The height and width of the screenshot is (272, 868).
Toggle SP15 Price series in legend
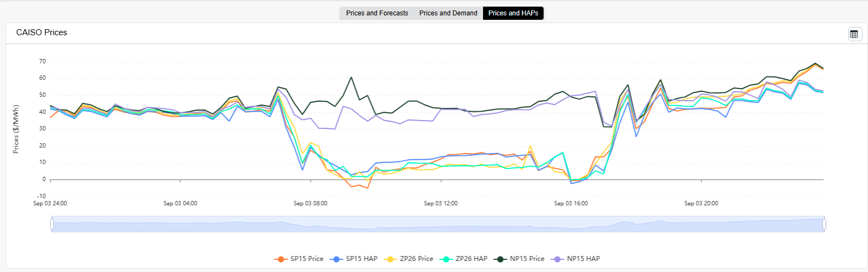click(x=299, y=259)
